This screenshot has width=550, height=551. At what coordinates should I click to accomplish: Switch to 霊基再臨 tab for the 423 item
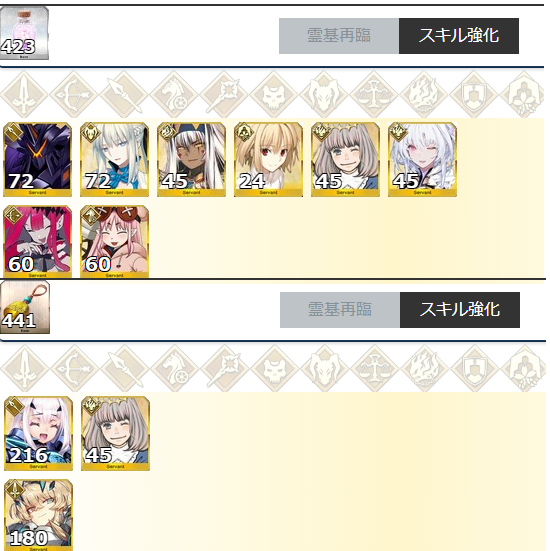coord(339,36)
